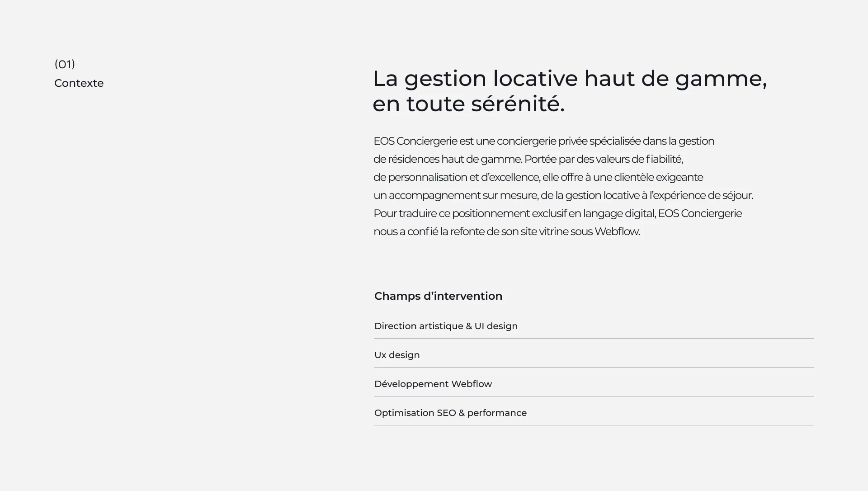The width and height of the screenshot is (868, 491).
Task: Select the "Contexte" section label
Action: click(79, 83)
